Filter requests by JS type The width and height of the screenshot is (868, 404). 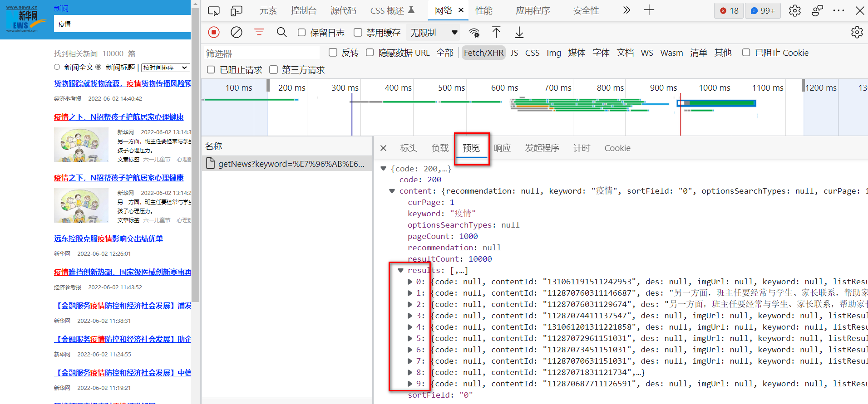(x=514, y=53)
